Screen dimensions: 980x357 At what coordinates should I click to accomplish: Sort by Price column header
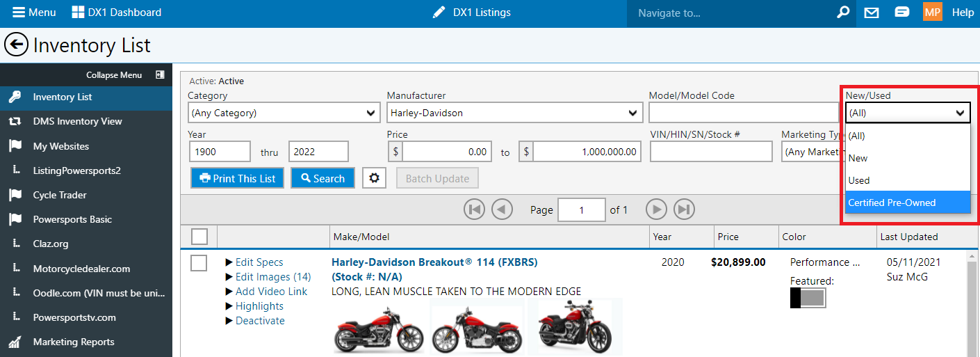coord(728,237)
